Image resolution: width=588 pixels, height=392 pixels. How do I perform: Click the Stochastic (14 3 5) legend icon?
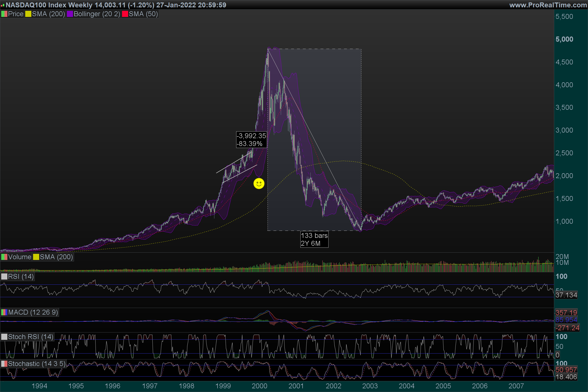(x=4, y=364)
